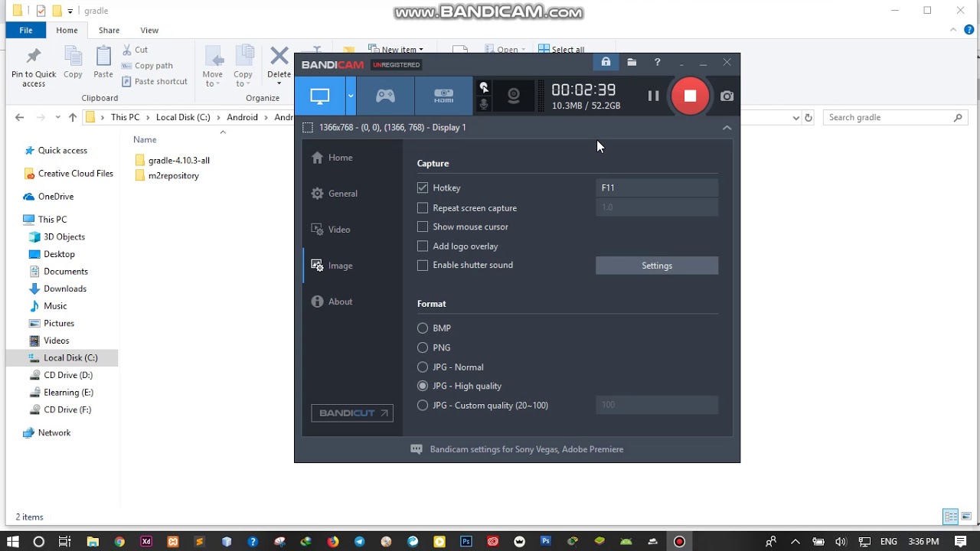The image size is (980, 551).
Task: Open the screen recording mode dropdown arrow
Action: click(x=351, y=96)
